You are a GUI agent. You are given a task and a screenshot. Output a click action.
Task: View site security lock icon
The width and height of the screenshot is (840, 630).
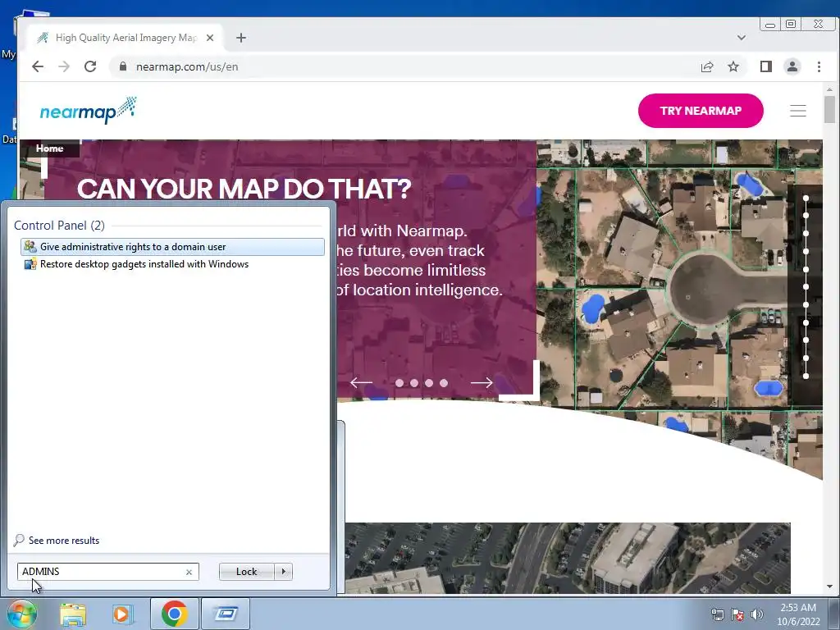(123, 66)
